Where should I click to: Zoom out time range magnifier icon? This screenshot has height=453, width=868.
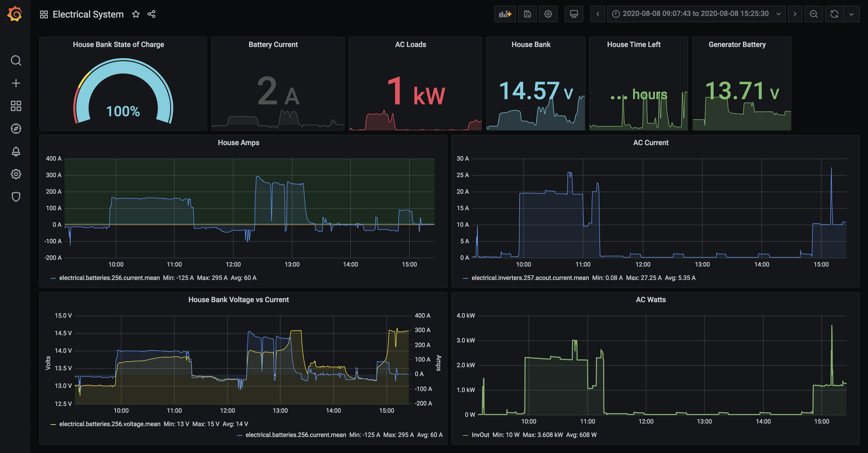(x=813, y=14)
